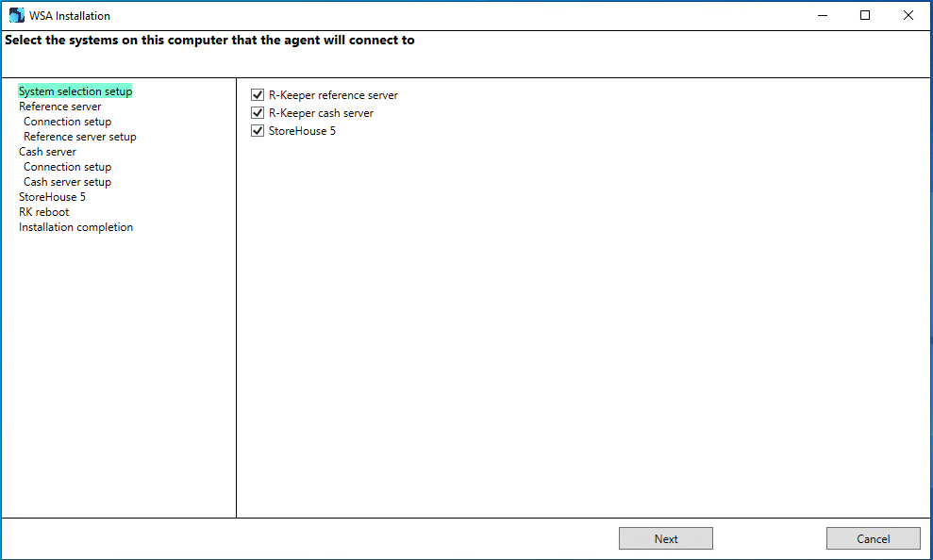
Task: Go to Reference server setup step
Action: click(80, 137)
